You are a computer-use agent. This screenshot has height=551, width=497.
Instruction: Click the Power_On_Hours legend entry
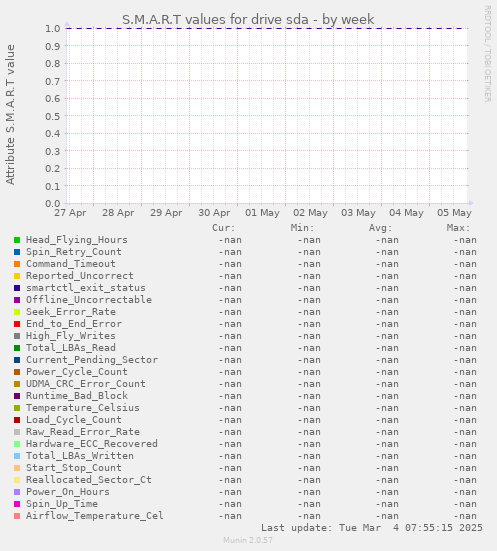tap(68, 492)
